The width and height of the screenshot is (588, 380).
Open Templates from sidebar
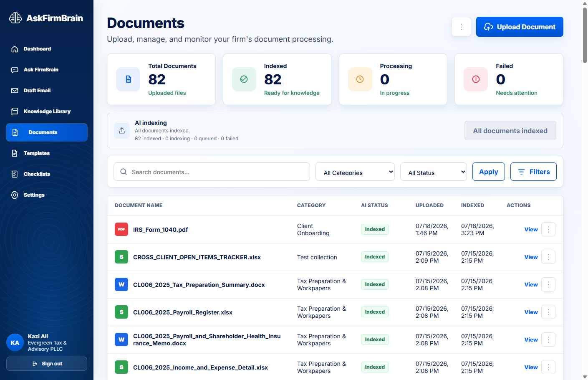tap(47, 153)
